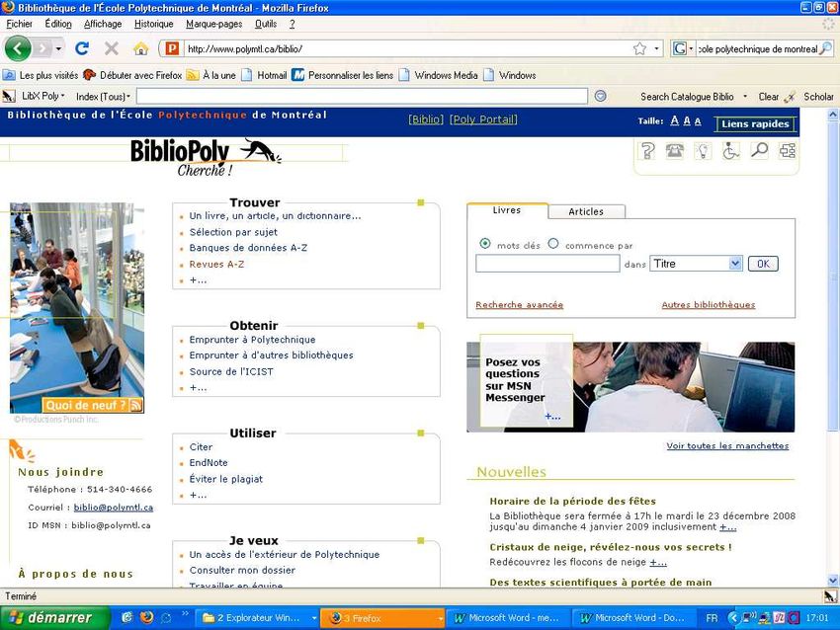Open the Affichage menu
The image size is (840, 630).
(103, 24)
